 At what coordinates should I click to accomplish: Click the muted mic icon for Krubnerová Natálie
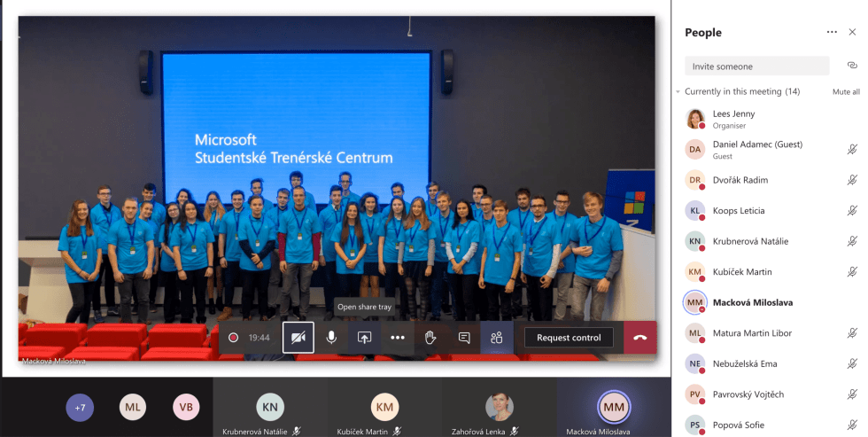852,241
